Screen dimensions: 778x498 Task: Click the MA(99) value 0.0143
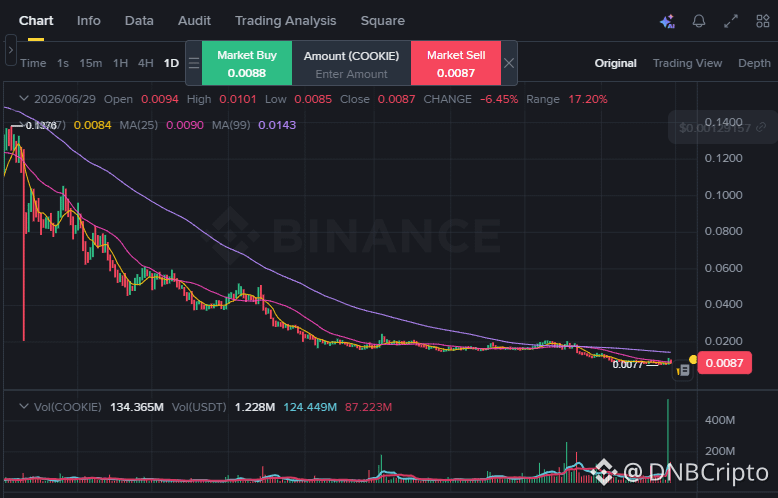pyautogui.click(x=277, y=125)
